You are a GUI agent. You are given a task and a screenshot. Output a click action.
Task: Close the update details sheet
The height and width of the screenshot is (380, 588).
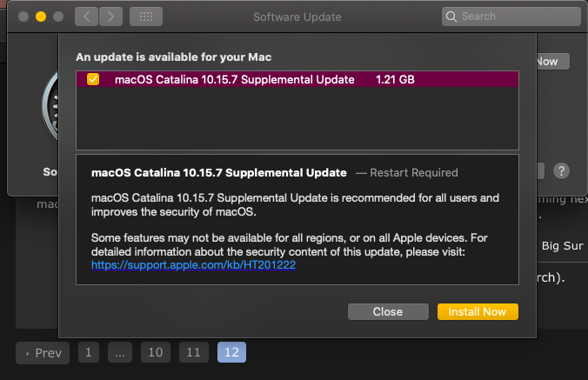coord(388,312)
